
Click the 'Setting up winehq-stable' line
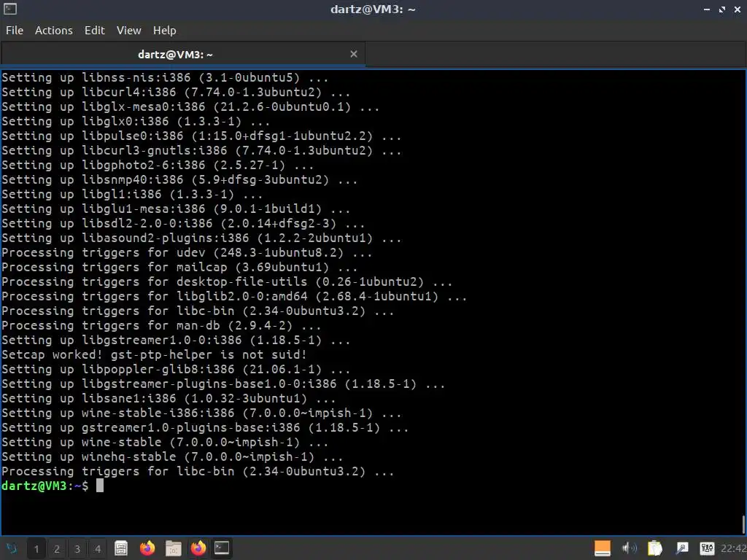[x=172, y=456]
